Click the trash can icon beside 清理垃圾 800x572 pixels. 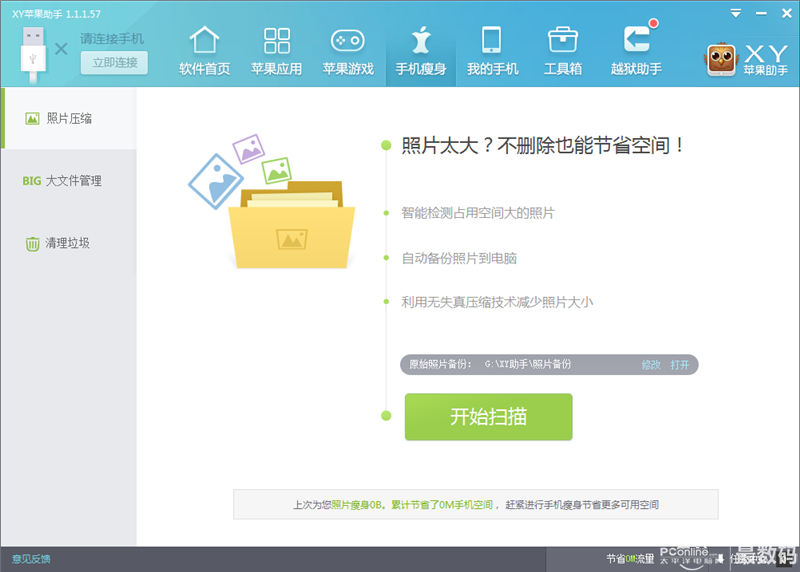point(33,244)
